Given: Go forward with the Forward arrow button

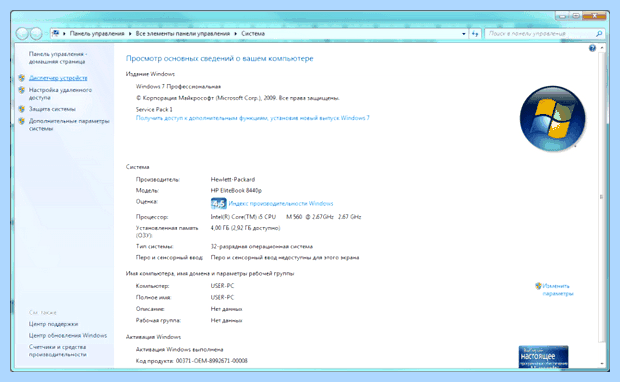Looking at the screenshot, I should (36, 34).
